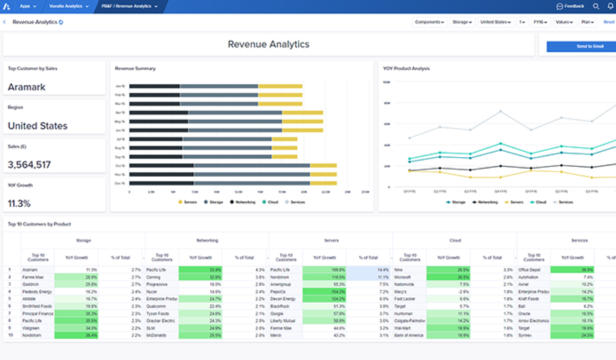Select Walgreen in Storage customers
This screenshot has height=360, width=616.
coord(31,328)
